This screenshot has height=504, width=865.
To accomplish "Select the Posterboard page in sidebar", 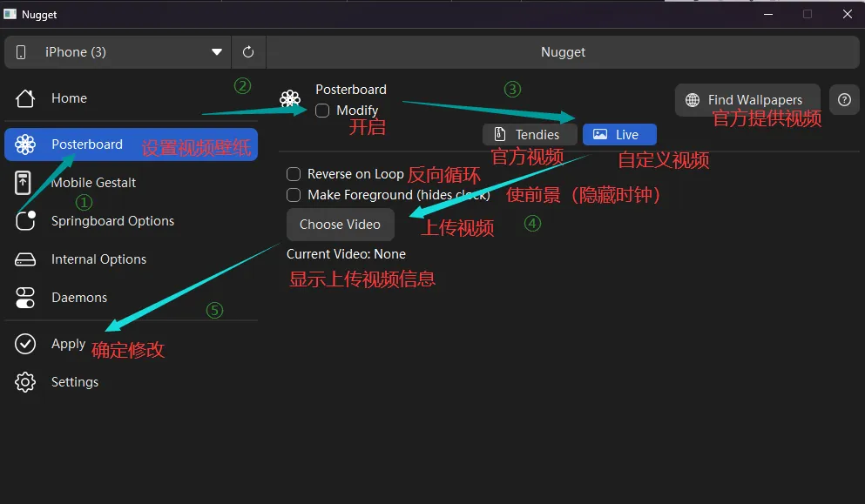I will 131,144.
